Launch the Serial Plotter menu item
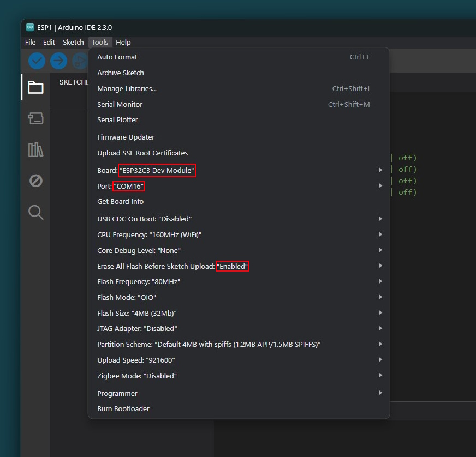 click(x=239, y=120)
